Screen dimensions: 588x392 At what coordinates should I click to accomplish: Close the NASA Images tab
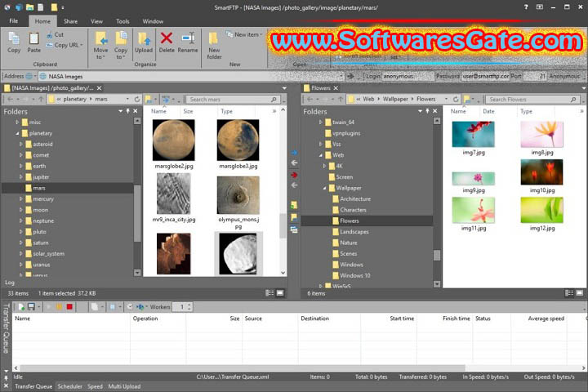click(99, 88)
